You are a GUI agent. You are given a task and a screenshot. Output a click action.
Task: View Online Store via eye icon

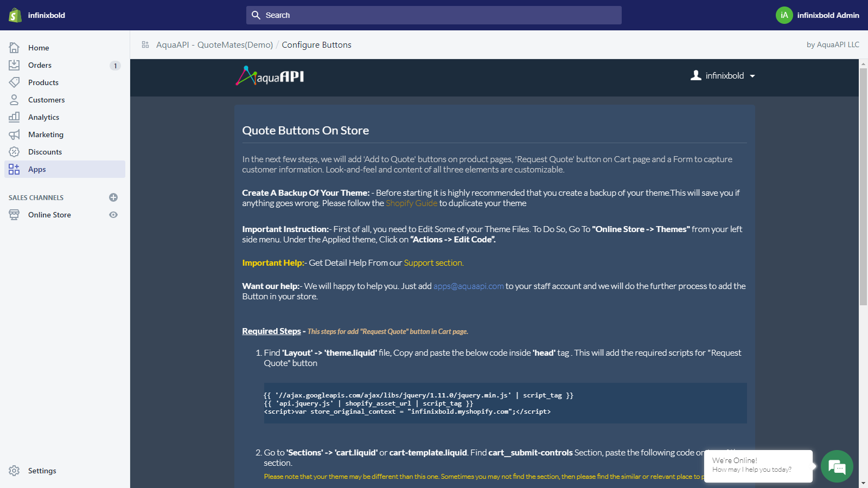[113, 215]
